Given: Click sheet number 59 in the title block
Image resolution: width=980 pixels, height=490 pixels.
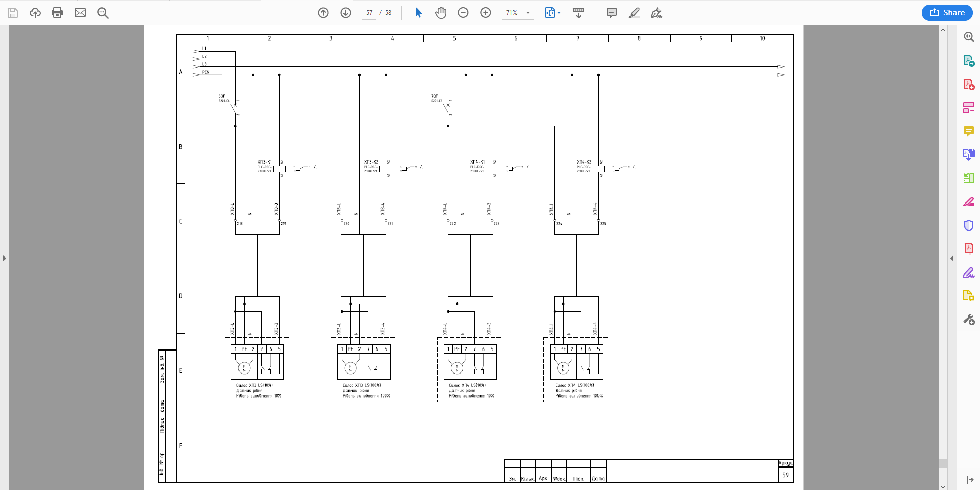Looking at the screenshot, I should click(785, 475).
